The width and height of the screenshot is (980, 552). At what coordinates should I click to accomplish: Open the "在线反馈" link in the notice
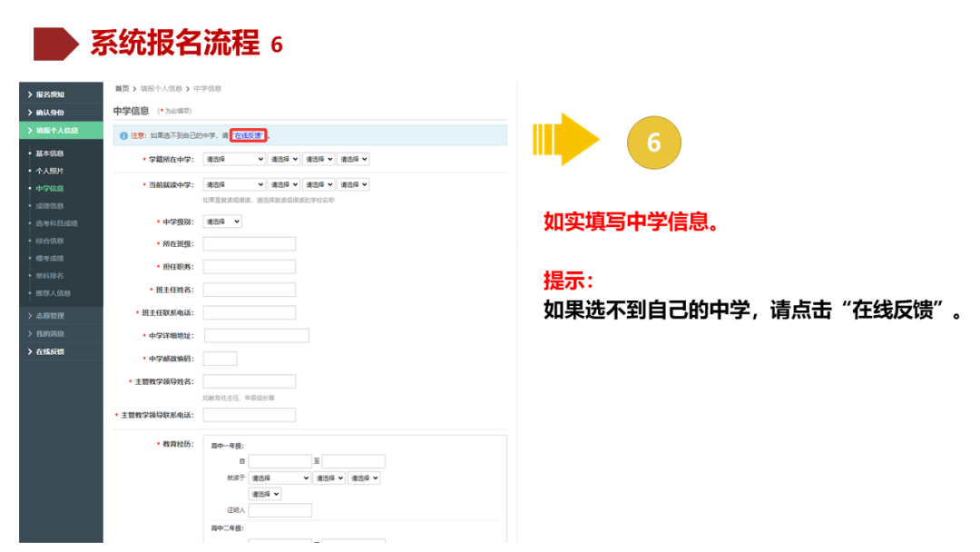247,134
